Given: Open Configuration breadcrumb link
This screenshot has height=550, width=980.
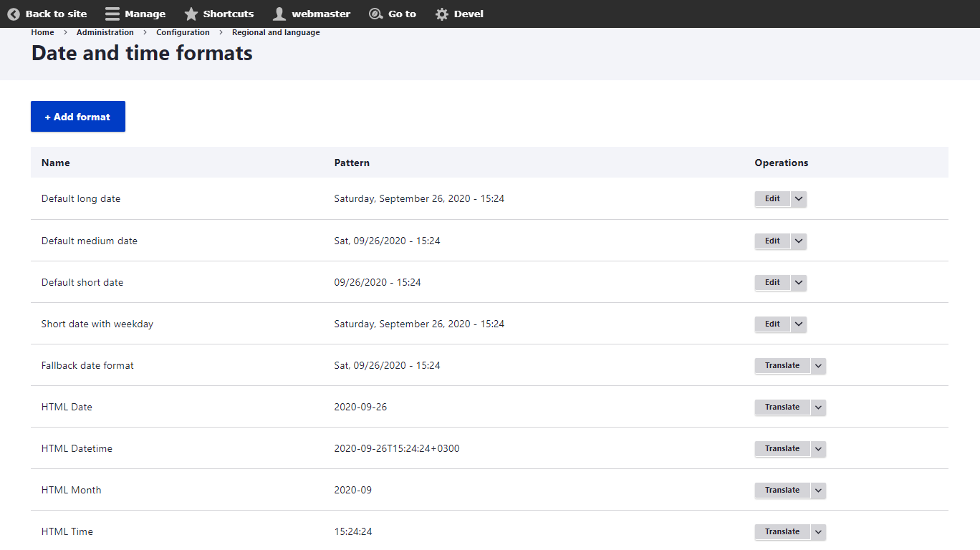Looking at the screenshot, I should 183,32.
